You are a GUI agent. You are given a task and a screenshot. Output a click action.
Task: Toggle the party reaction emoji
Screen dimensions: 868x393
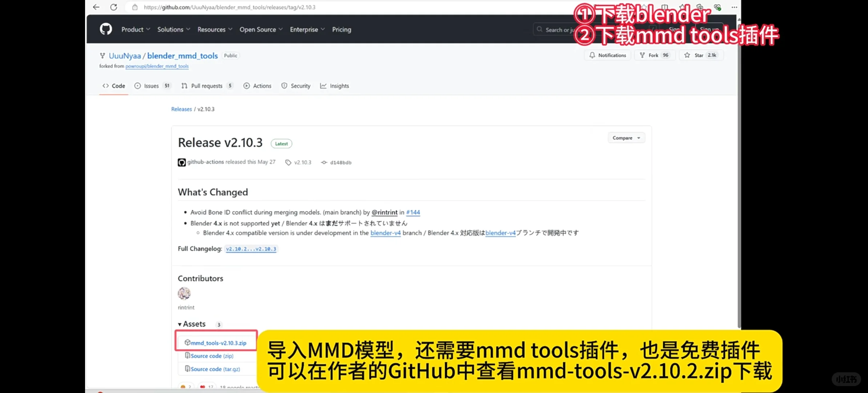click(x=186, y=387)
